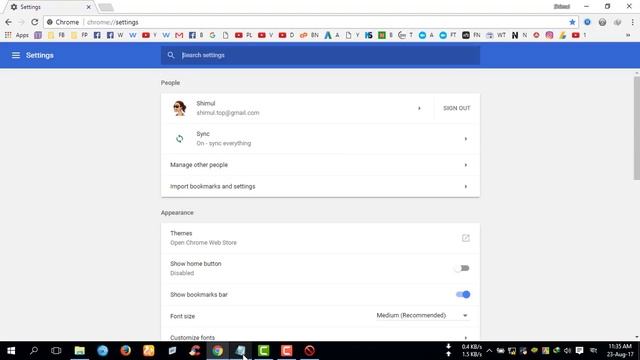Click the volume speaker icon in the system tray
This screenshot has width=640, height=360.
click(567, 351)
